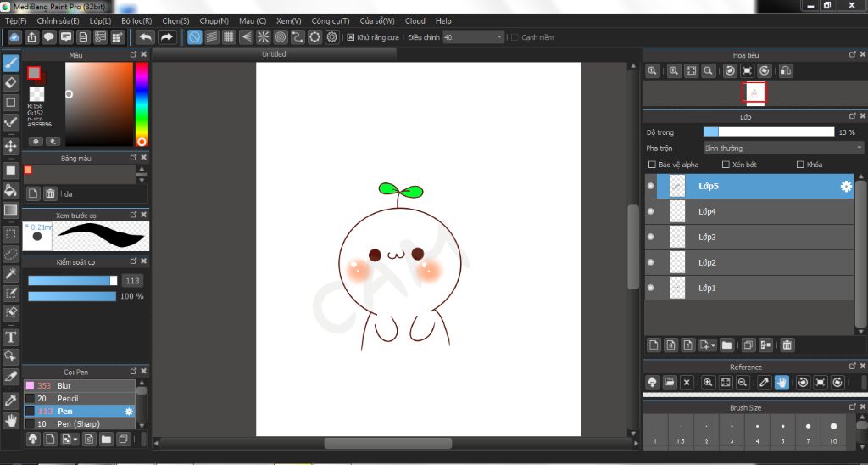The height and width of the screenshot is (465, 868).
Task: Select the Move tool
Action: tap(10, 146)
